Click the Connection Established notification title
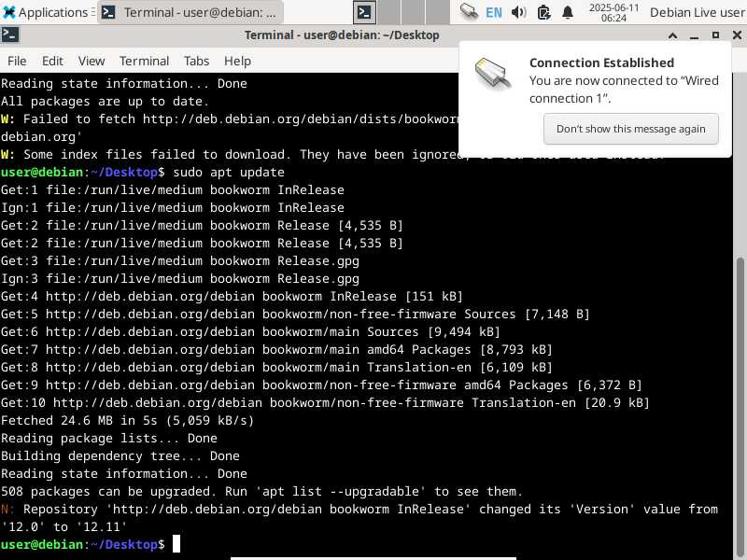This screenshot has width=747, height=560. [x=601, y=63]
